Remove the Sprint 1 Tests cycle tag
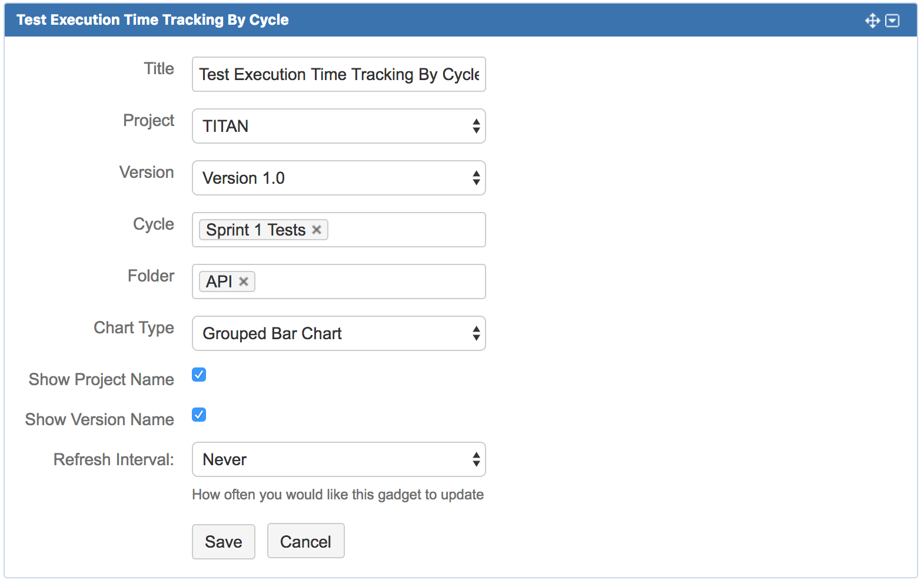The width and height of the screenshot is (924, 583). pyautogui.click(x=317, y=230)
